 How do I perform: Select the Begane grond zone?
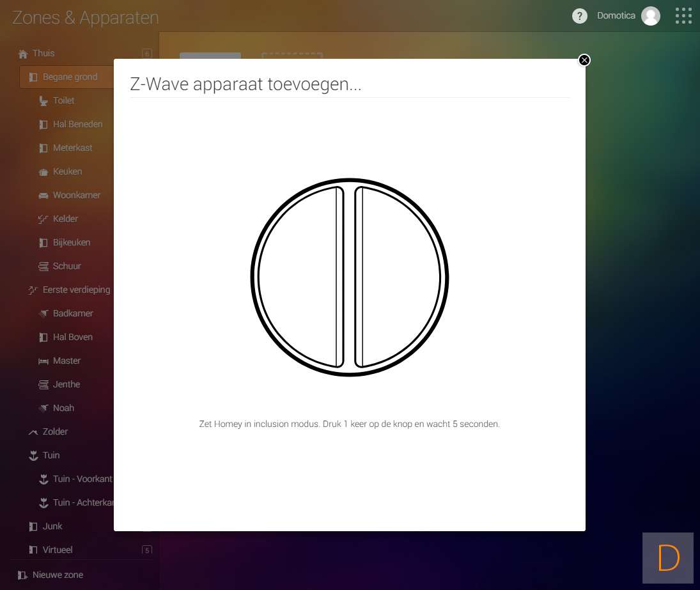pos(70,77)
